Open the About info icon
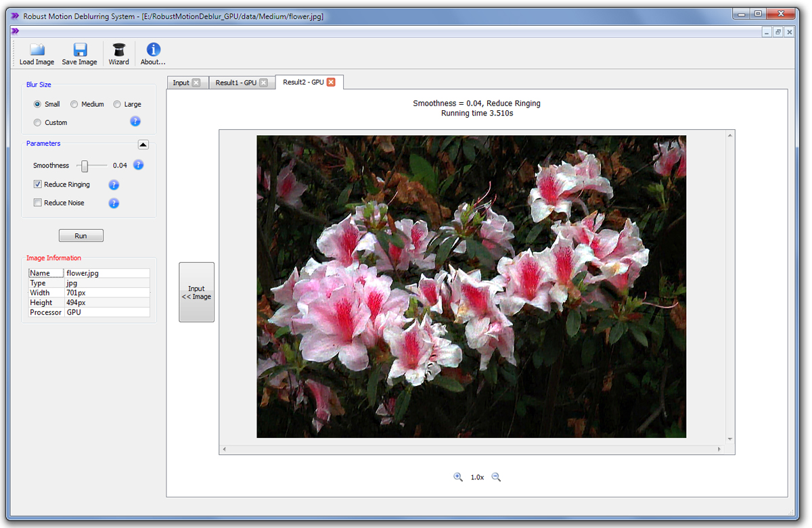The image size is (812, 528). pyautogui.click(x=154, y=50)
